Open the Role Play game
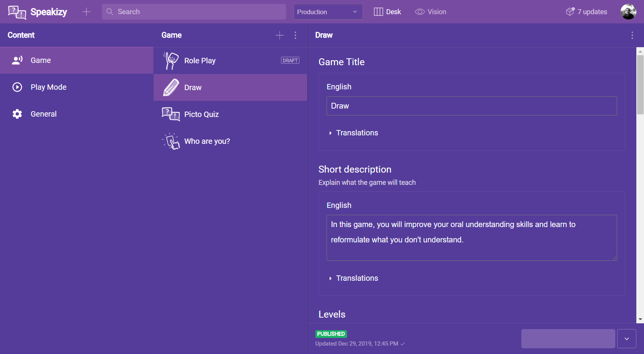Screen dimensions: 644x354 point(230,61)
